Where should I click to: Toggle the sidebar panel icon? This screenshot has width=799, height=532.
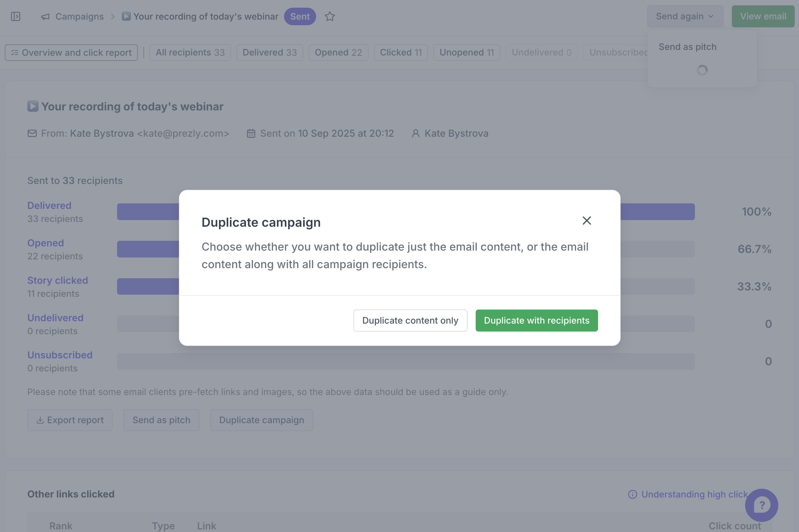pyautogui.click(x=16, y=16)
